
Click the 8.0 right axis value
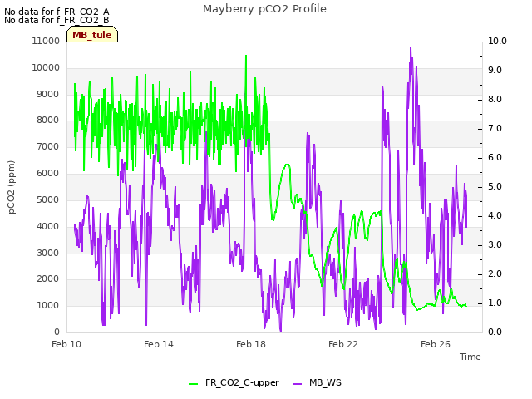coord(495,100)
